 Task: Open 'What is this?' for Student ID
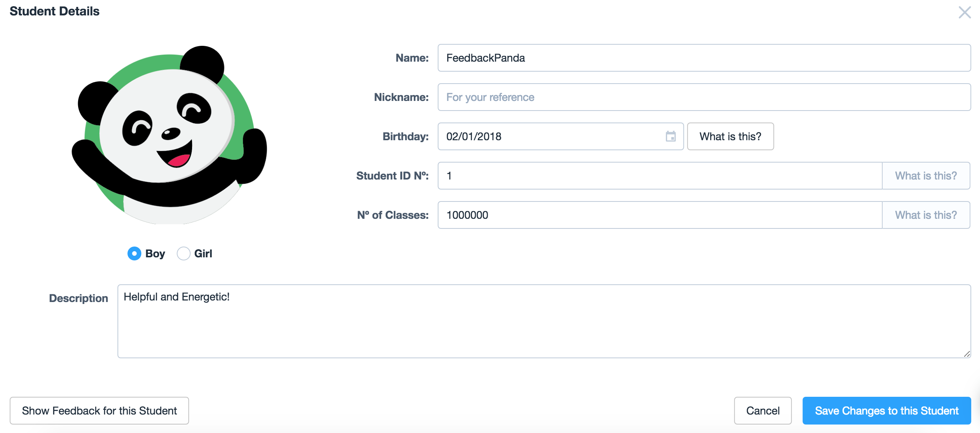point(926,176)
